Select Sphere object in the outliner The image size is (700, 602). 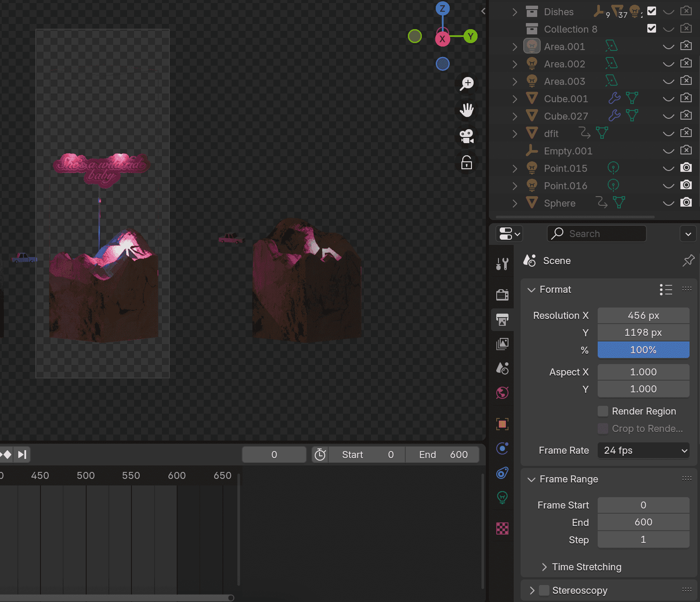(559, 203)
